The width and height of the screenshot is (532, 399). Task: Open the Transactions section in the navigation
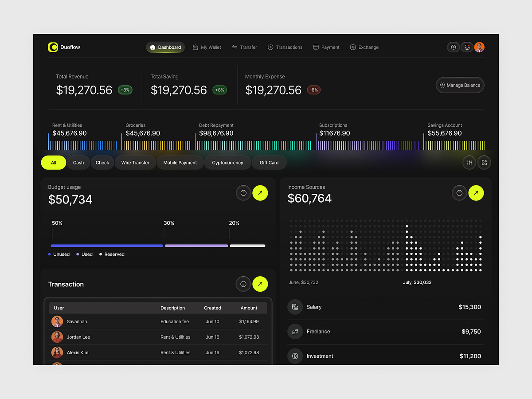coord(285,47)
